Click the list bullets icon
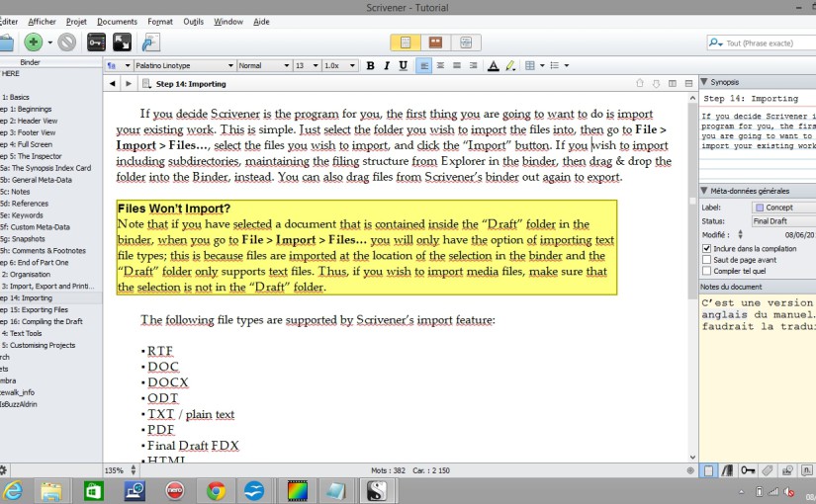Viewport: 816px width, 504px height. [x=555, y=65]
